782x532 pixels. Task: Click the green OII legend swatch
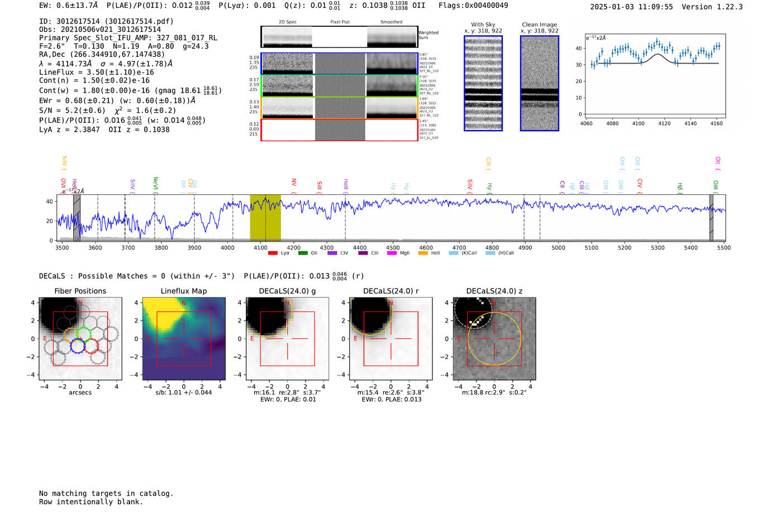[303, 253]
